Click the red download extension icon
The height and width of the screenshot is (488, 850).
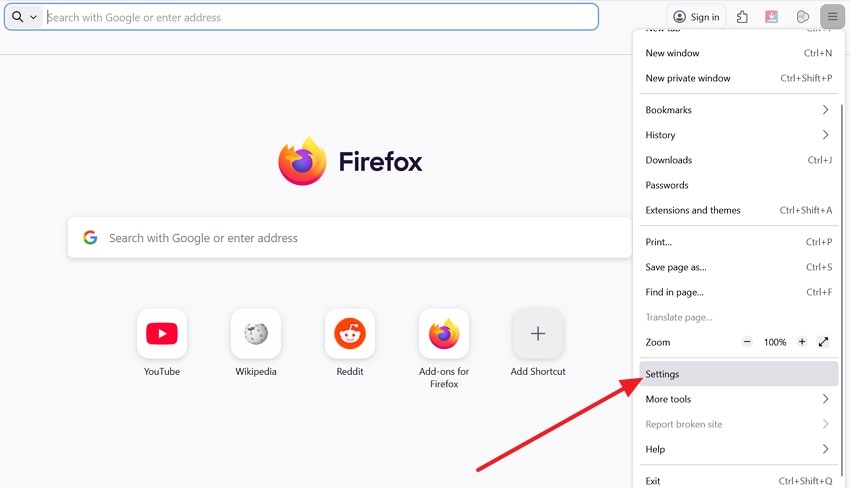(771, 17)
